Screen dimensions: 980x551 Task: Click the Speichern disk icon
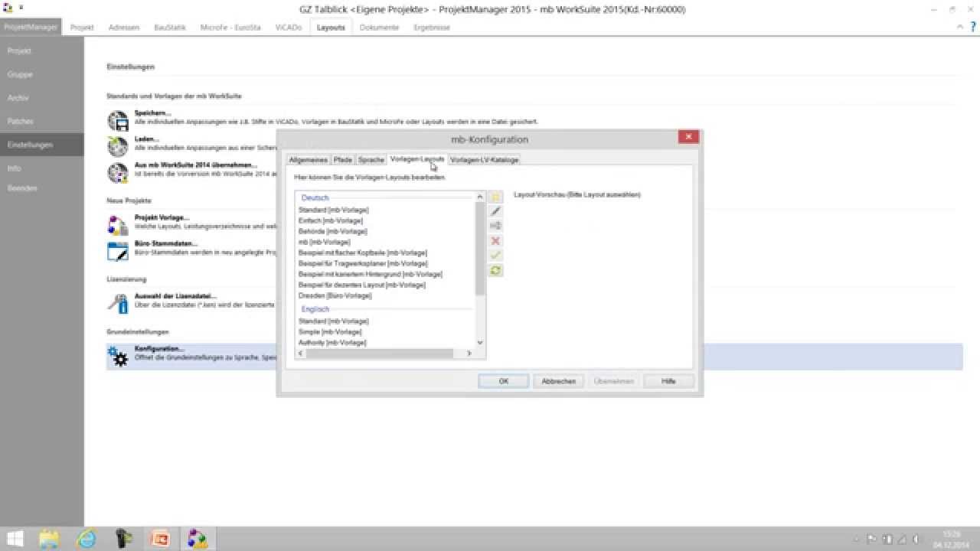[x=118, y=120]
